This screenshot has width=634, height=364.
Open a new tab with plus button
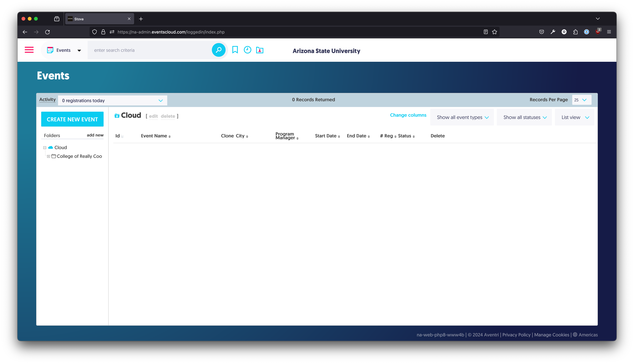click(x=141, y=19)
